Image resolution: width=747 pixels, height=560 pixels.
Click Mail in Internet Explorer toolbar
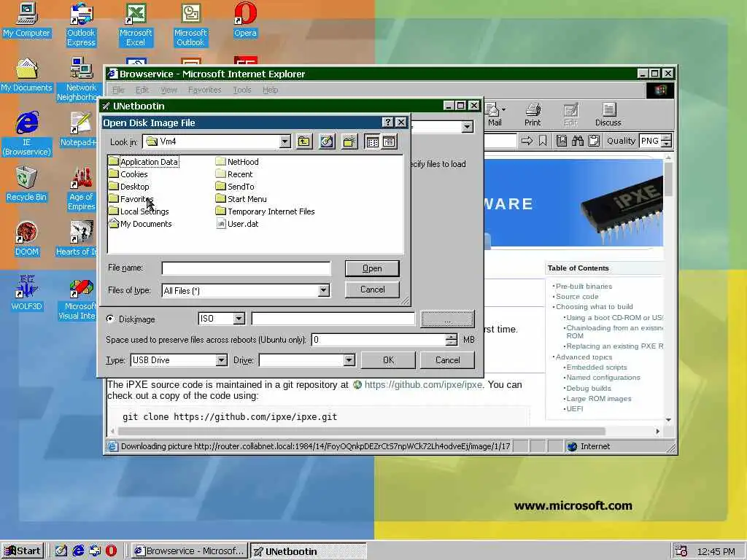[x=493, y=114]
